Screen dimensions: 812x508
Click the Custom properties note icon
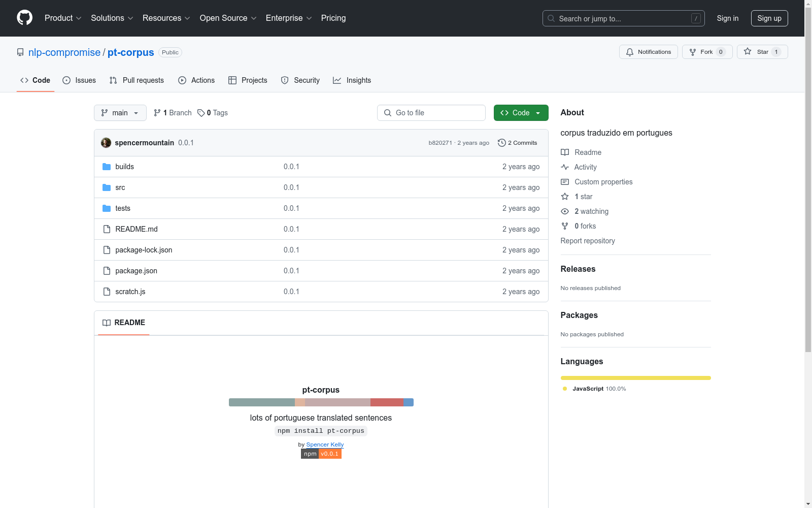565,182
